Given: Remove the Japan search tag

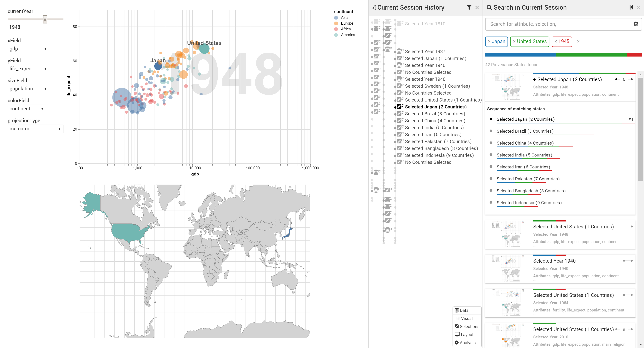Looking at the screenshot, I should pyautogui.click(x=489, y=42).
